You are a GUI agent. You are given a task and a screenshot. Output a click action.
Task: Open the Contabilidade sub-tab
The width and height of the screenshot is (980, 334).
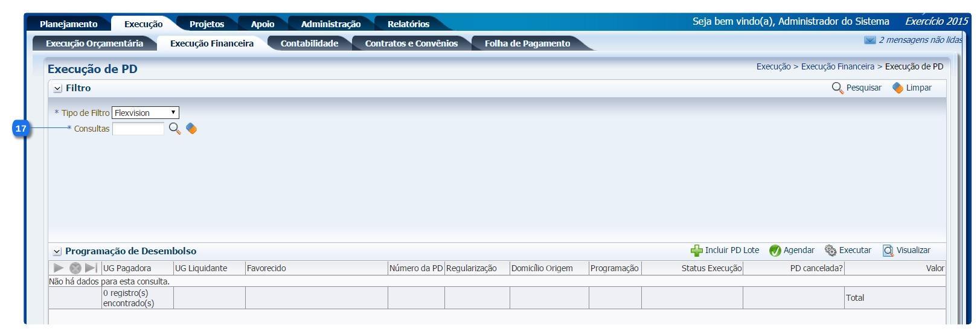[309, 43]
